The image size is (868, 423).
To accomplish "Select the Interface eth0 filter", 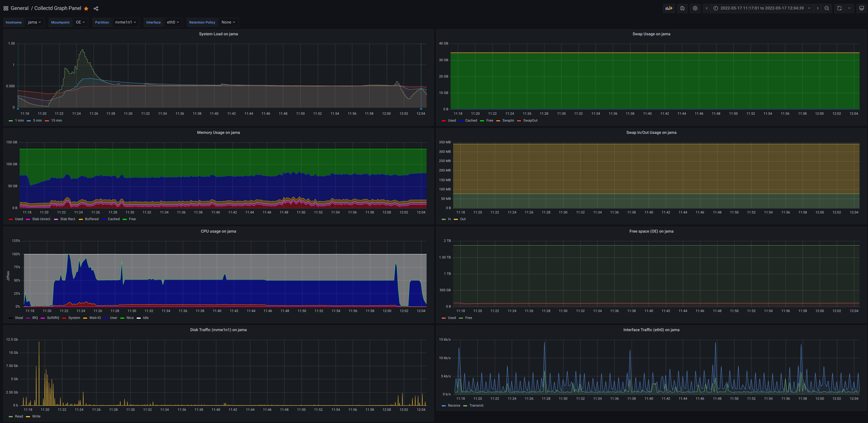I will pos(173,22).
